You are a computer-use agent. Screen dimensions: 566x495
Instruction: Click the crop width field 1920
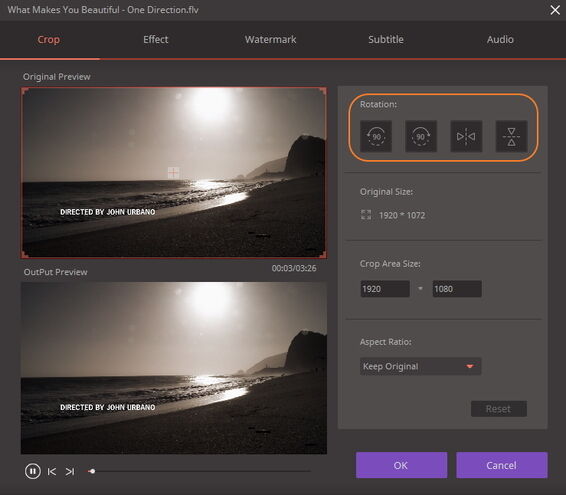click(385, 289)
